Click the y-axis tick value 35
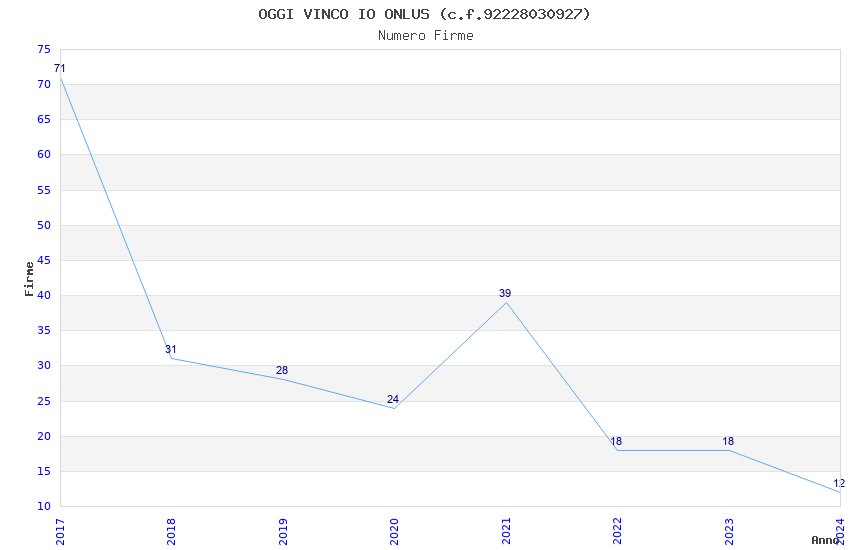 tap(44, 331)
